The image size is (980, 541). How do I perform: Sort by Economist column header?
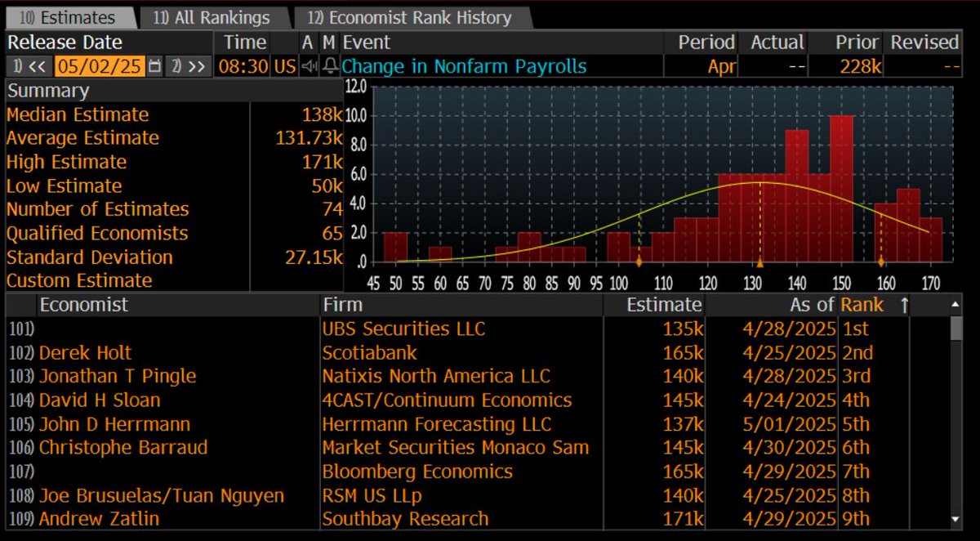84,305
